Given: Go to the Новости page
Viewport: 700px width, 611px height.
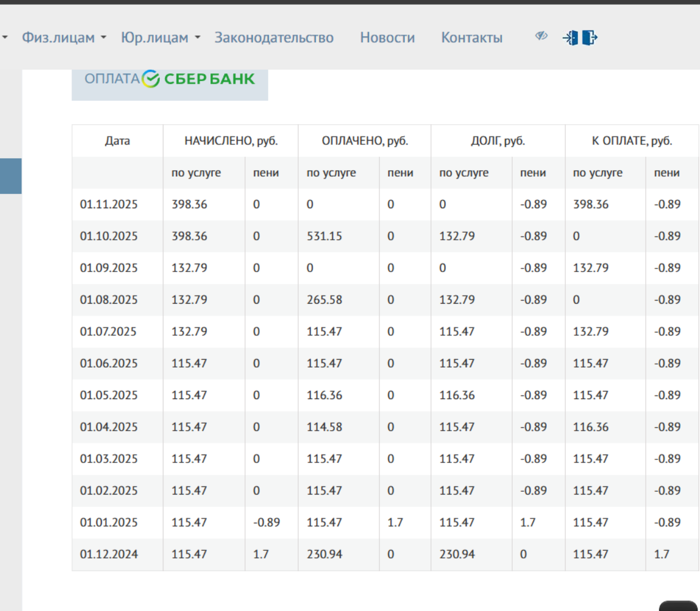Looking at the screenshot, I should (x=387, y=38).
